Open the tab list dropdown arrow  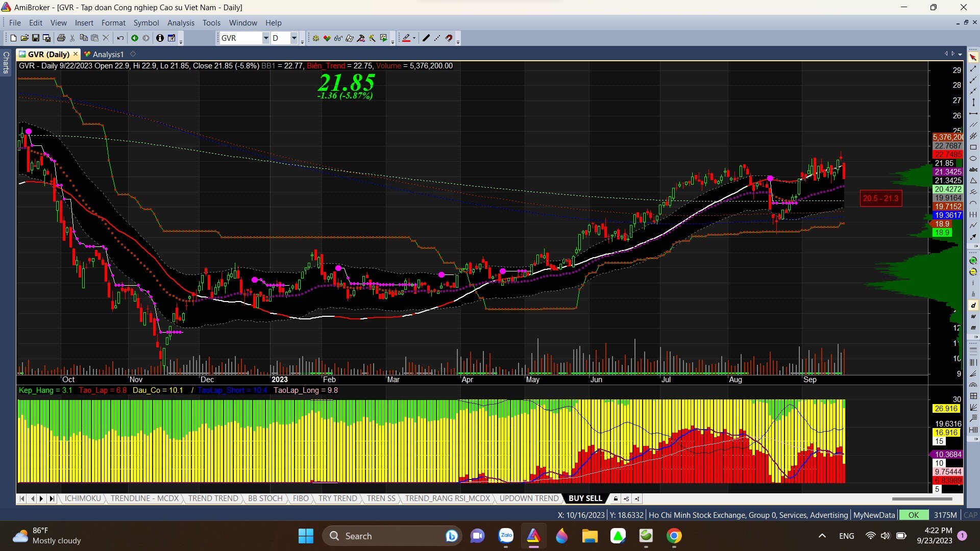point(960,54)
